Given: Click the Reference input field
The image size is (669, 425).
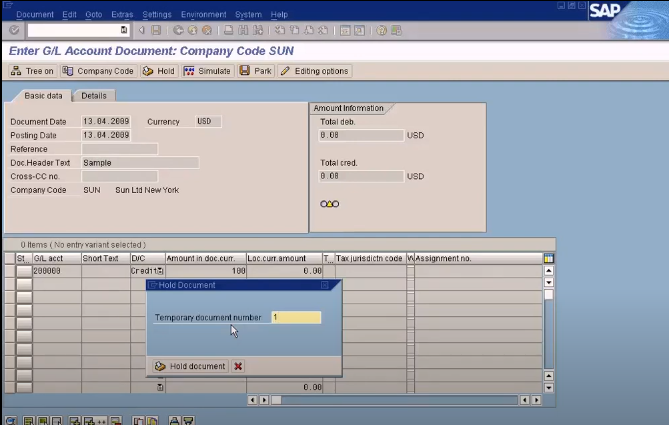Looking at the screenshot, I should pyautogui.click(x=119, y=149).
